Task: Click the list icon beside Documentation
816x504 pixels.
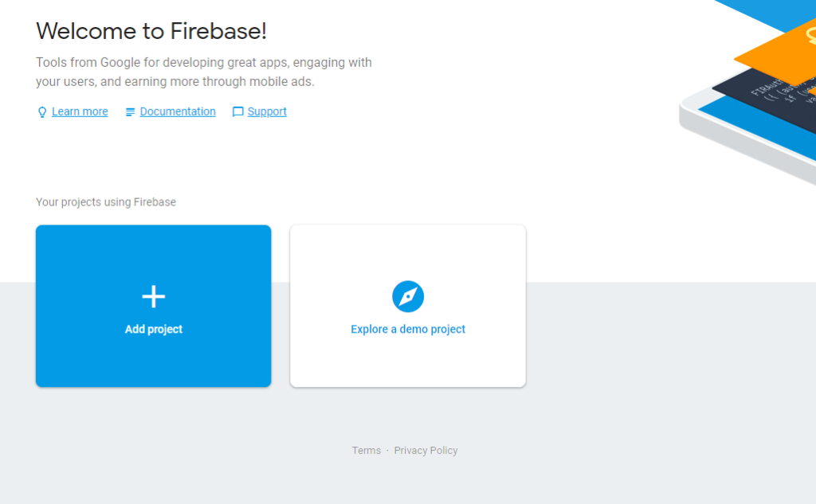Action: (x=129, y=111)
